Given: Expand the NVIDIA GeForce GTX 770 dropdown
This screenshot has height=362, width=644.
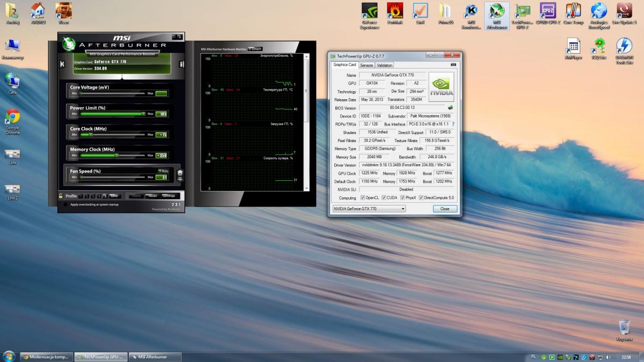Looking at the screenshot, I should click(402, 209).
